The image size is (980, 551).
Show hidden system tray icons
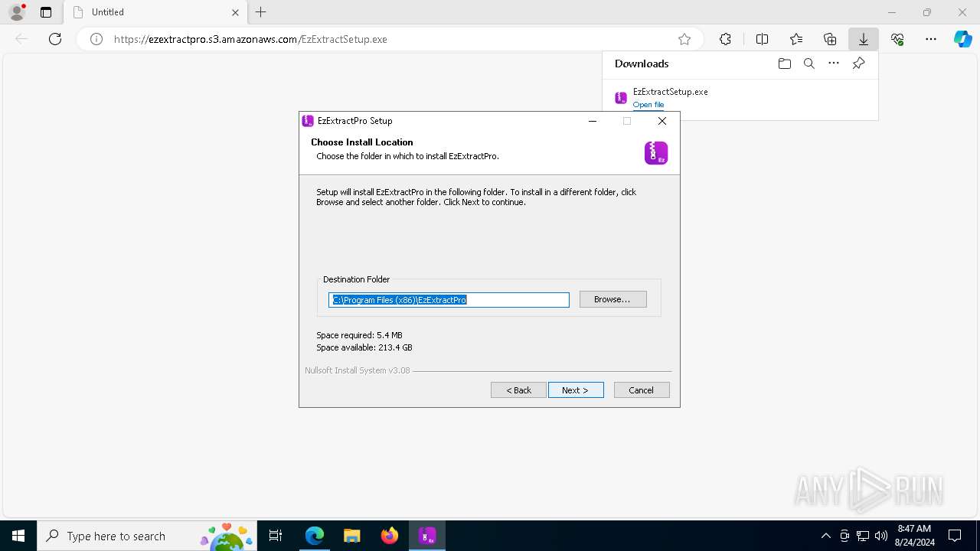825,536
